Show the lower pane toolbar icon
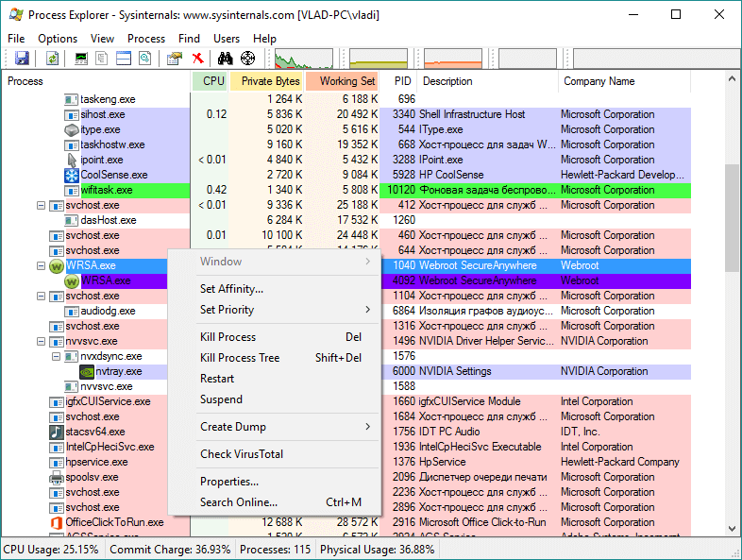This screenshot has height=560, width=742. pyautogui.click(x=124, y=59)
